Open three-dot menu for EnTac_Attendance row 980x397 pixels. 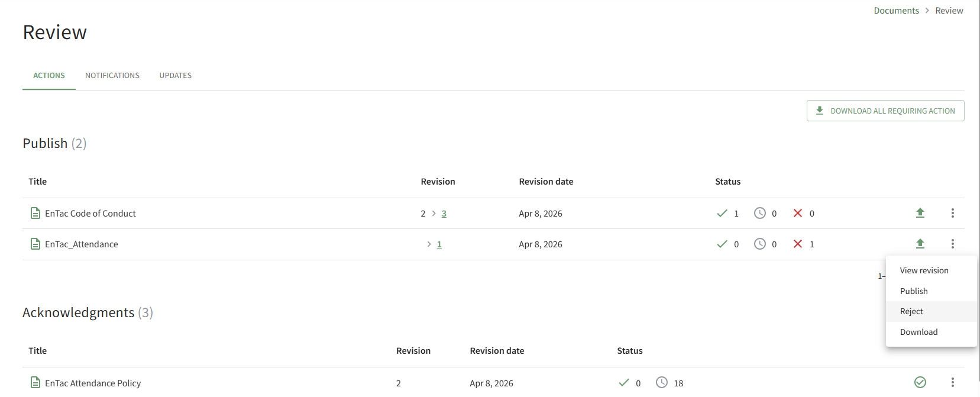pyautogui.click(x=952, y=244)
